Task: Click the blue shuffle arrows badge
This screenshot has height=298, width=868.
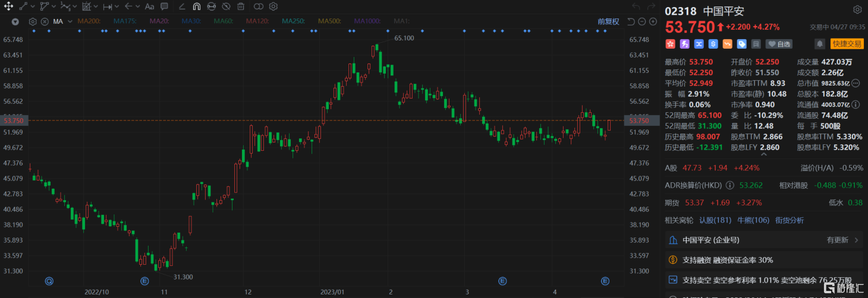Action: 699,44
